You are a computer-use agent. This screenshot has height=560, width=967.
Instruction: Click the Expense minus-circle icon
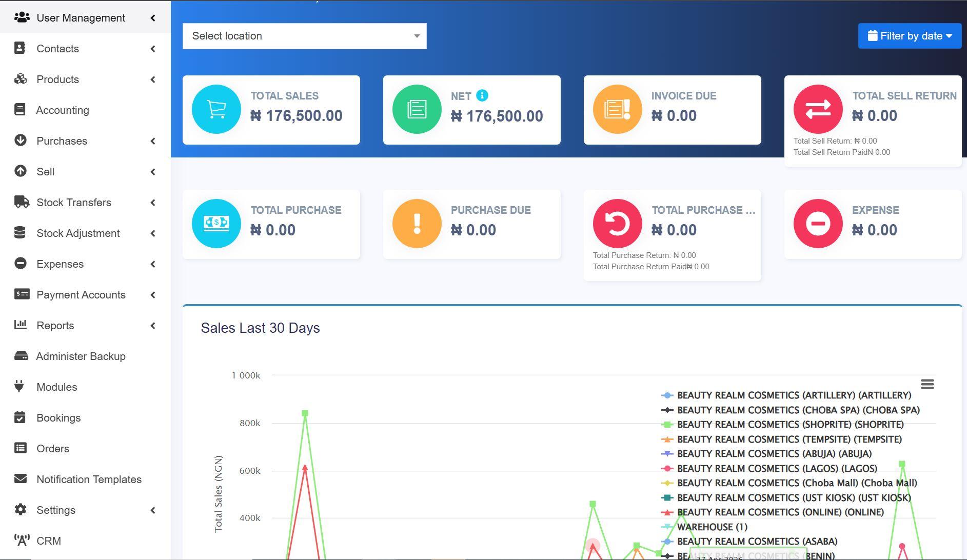pos(818,224)
